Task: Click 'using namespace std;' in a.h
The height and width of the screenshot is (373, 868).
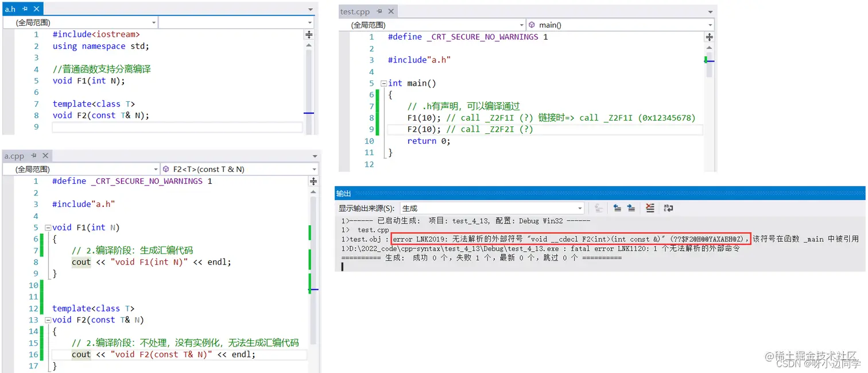Action: point(101,46)
